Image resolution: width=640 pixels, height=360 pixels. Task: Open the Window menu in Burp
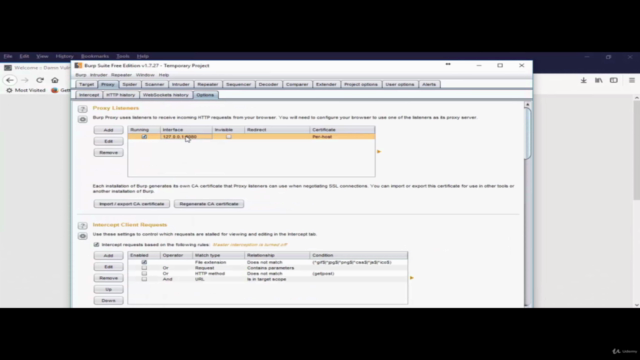click(x=145, y=75)
